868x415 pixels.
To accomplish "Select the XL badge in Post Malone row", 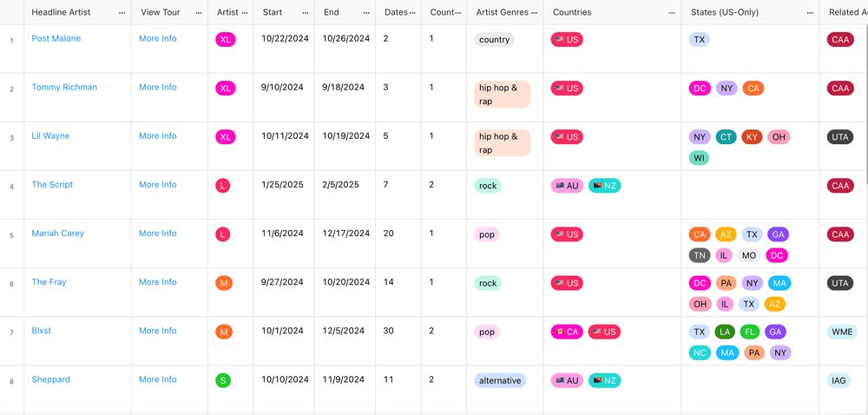I will 226,40.
